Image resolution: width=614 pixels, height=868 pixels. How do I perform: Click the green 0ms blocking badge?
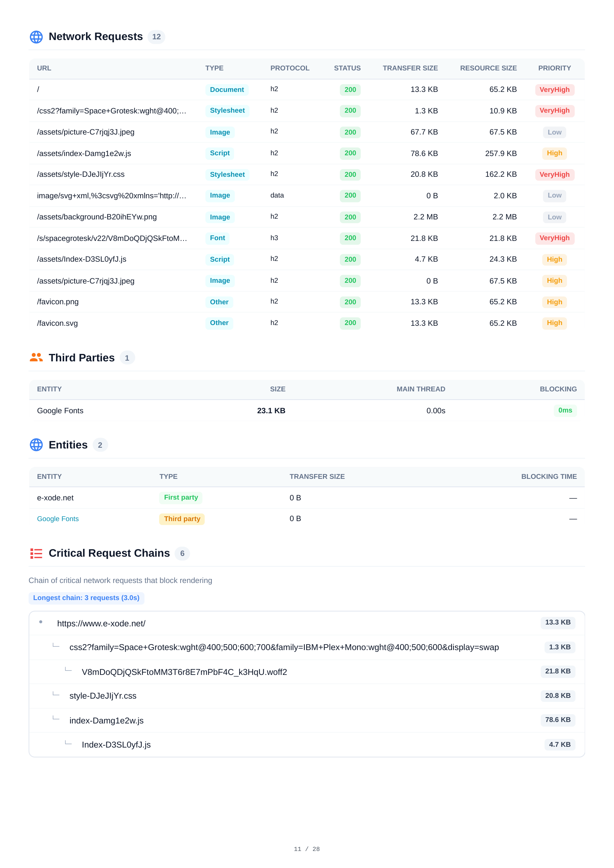565,411
